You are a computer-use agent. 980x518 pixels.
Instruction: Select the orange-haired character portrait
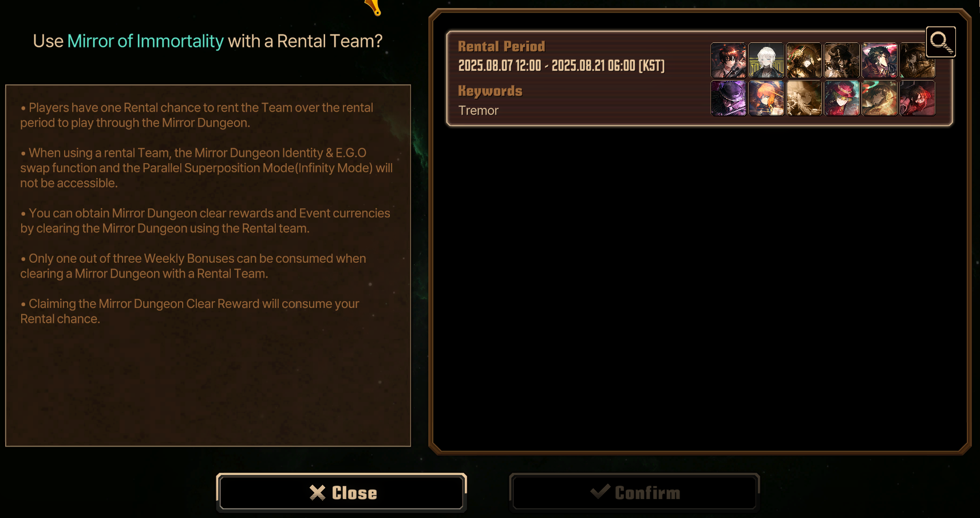(x=766, y=98)
